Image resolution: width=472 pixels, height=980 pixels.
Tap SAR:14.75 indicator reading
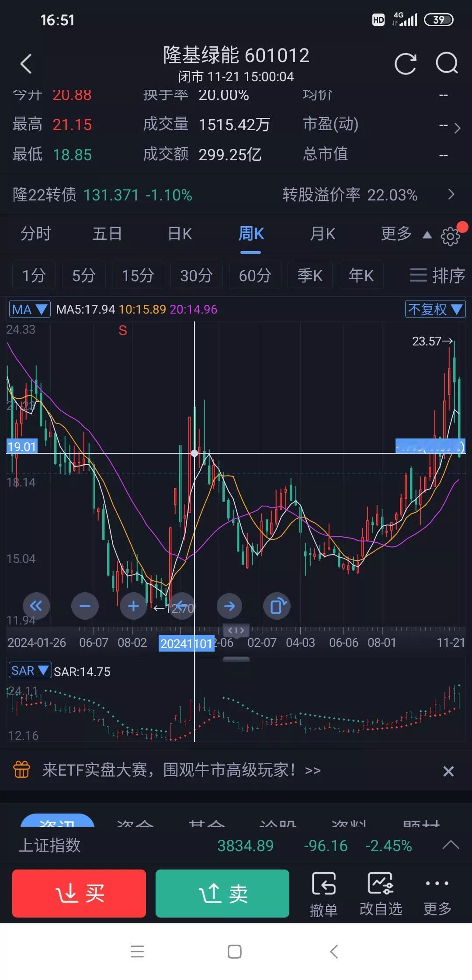click(82, 671)
